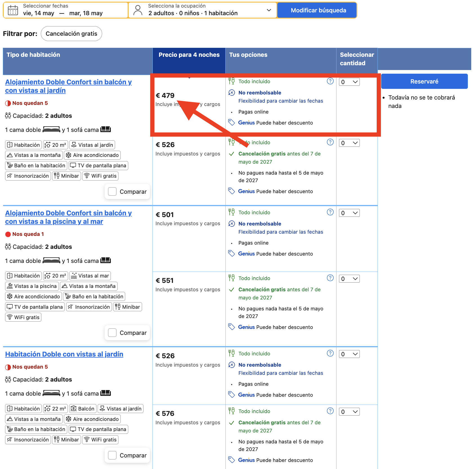Click the Reservaré button
476x469 pixels.
[424, 82]
